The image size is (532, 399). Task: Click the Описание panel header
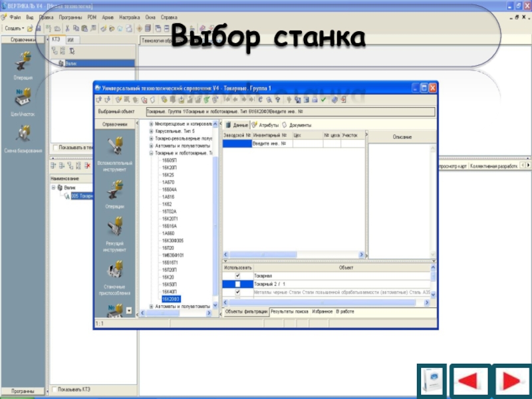402,137
